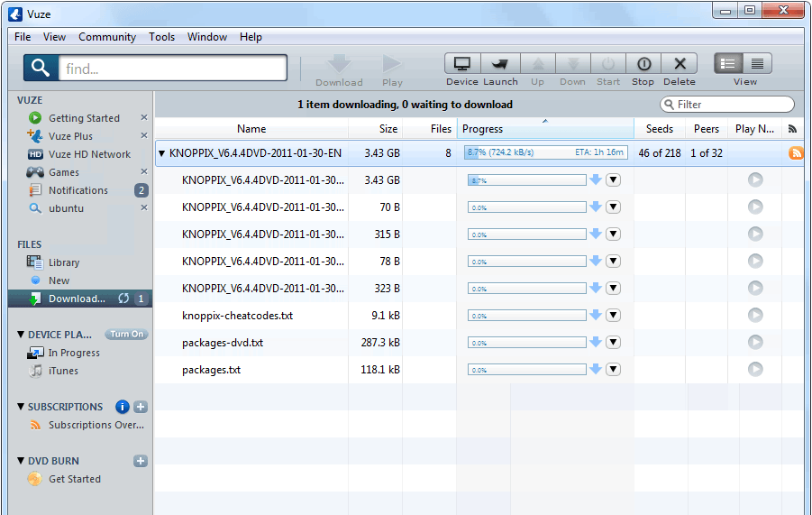The width and height of the screenshot is (812, 515).
Task: Open Notifications sidebar entry
Action: pyautogui.click(x=78, y=190)
